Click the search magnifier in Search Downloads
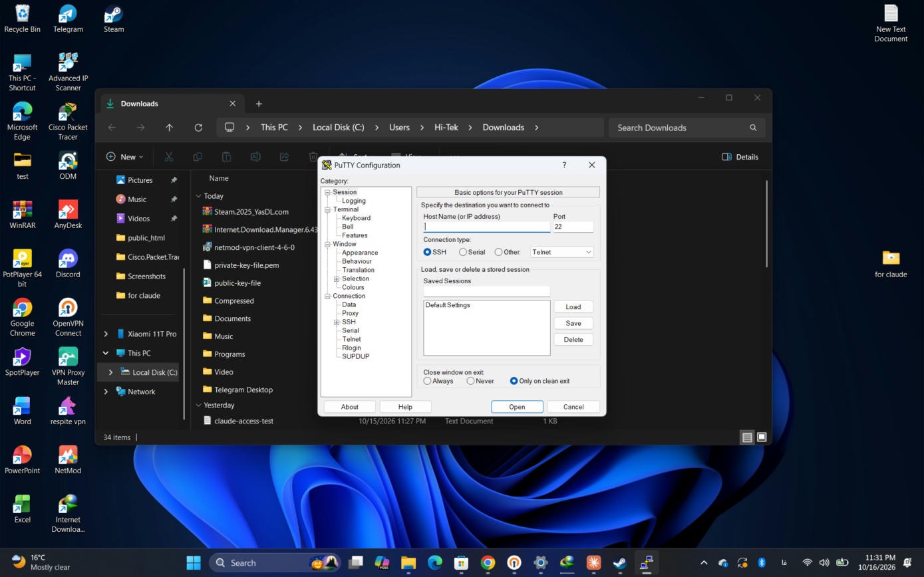Image resolution: width=924 pixels, height=577 pixels. [x=753, y=128]
